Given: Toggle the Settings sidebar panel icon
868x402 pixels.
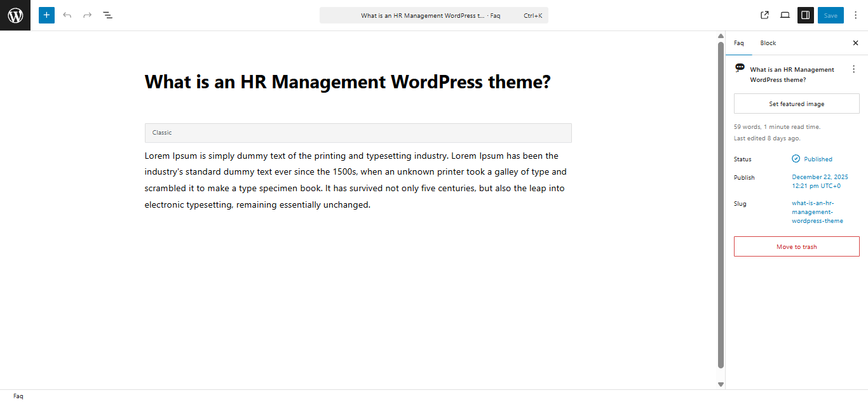Looking at the screenshot, I should point(805,15).
